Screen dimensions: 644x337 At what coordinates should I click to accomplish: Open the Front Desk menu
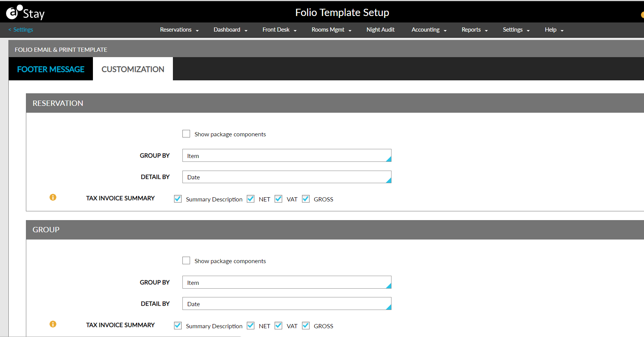[280, 30]
